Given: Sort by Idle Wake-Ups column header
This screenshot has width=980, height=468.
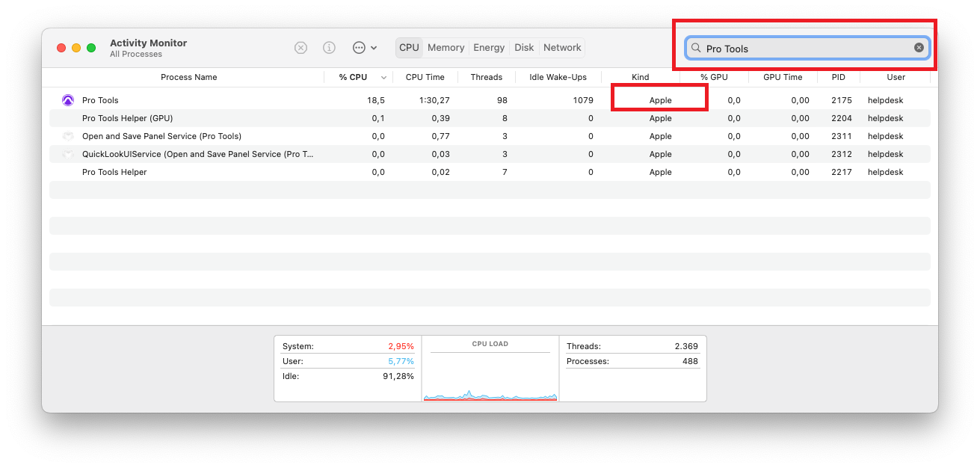Looking at the screenshot, I should click(558, 77).
